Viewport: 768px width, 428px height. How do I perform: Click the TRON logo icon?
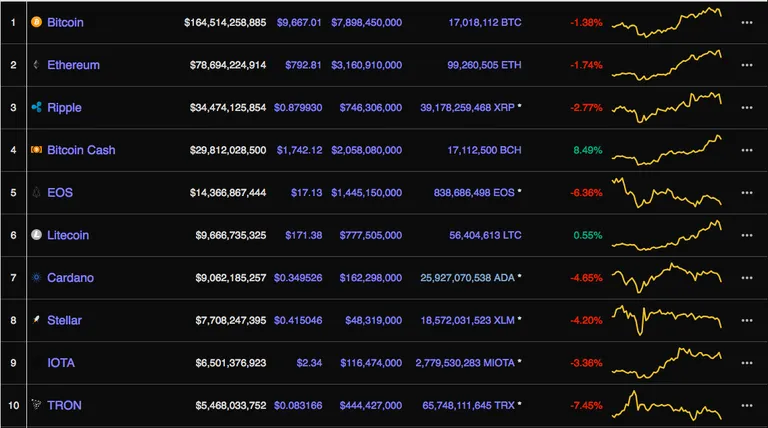pyautogui.click(x=36, y=404)
